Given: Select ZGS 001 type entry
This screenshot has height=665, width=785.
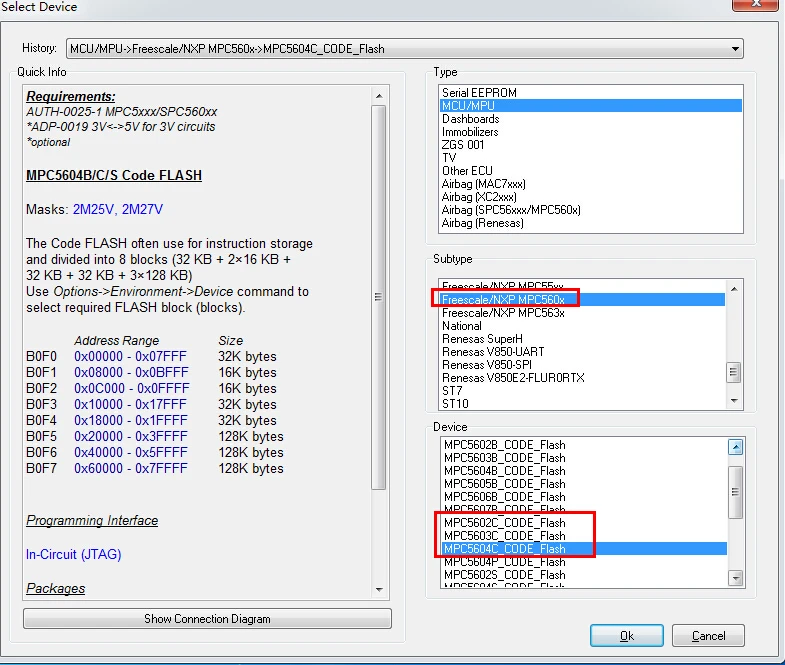Looking at the screenshot, I should 591,145.
